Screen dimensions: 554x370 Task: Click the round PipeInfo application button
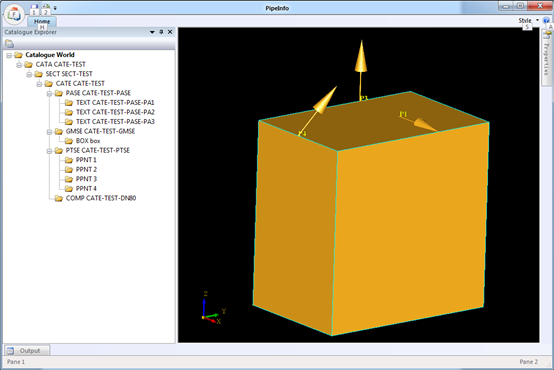click(14, 14)
